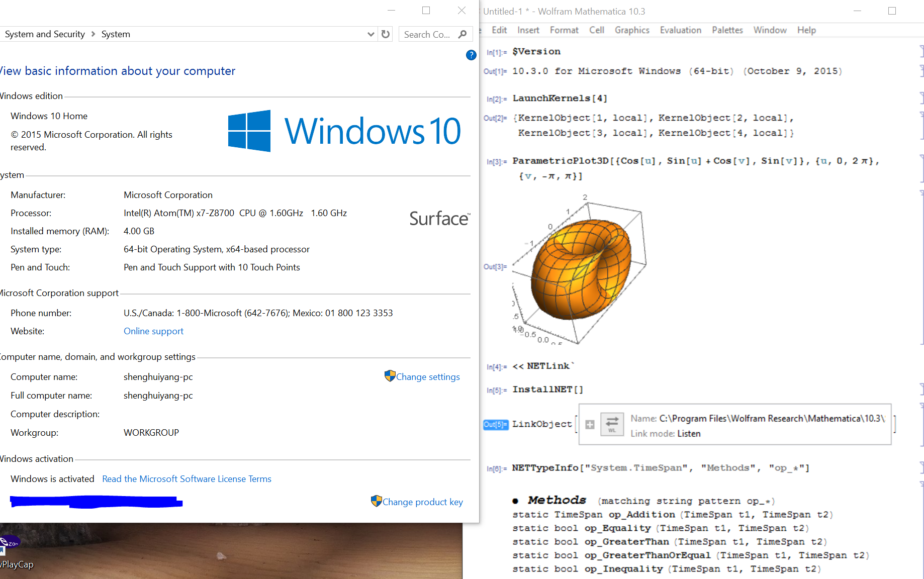924x579 pixels.
Task: Click the Link mode: Listen text
Action: (666, 434)
